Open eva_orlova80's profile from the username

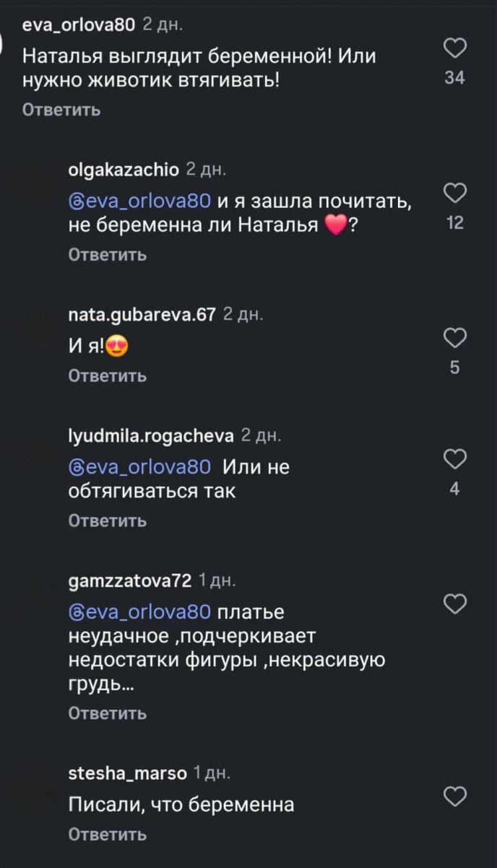[79, 25]
